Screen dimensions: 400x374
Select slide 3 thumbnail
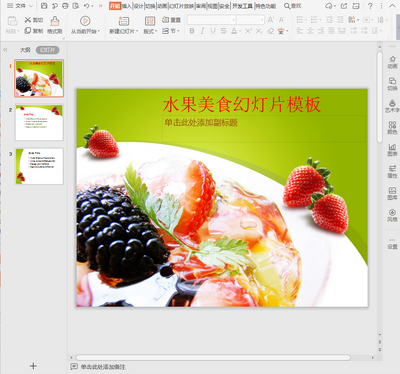pos(39,166)
